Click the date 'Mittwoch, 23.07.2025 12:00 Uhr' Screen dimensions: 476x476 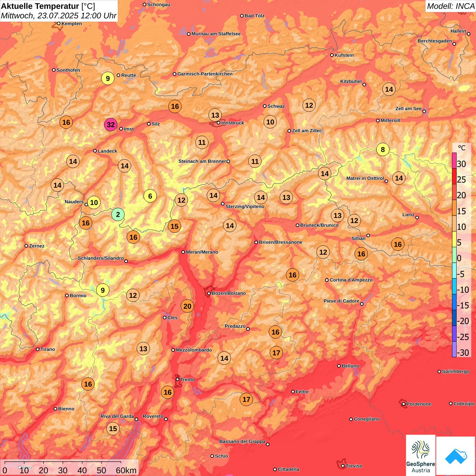[x=59, y=16]
